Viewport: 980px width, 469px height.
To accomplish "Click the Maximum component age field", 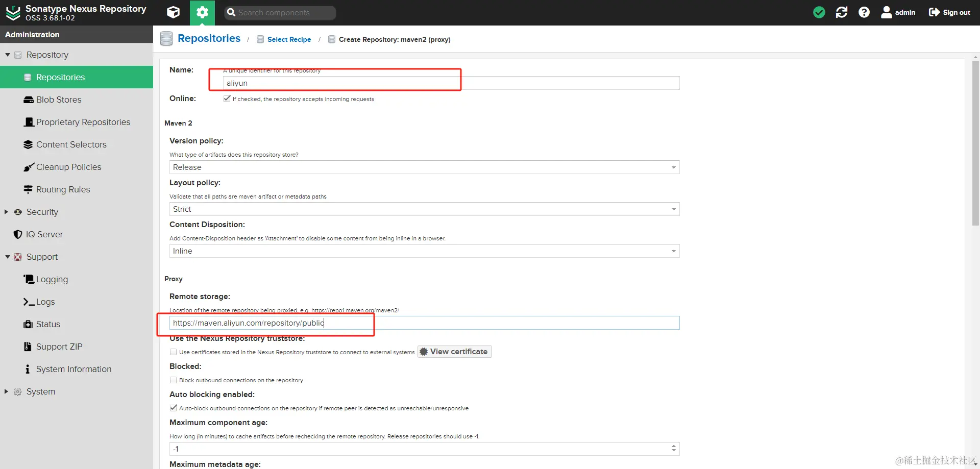I will coord(420,449).
